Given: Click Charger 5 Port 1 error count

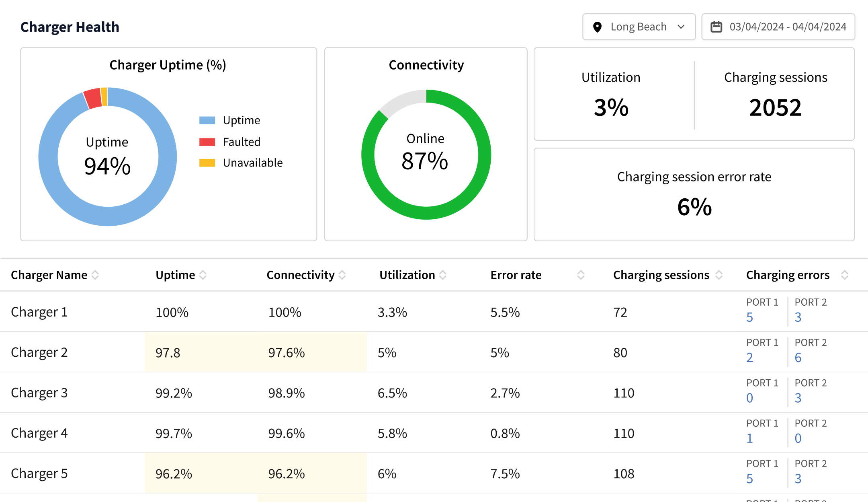Looking at the screenshot, I should (749, 479).
